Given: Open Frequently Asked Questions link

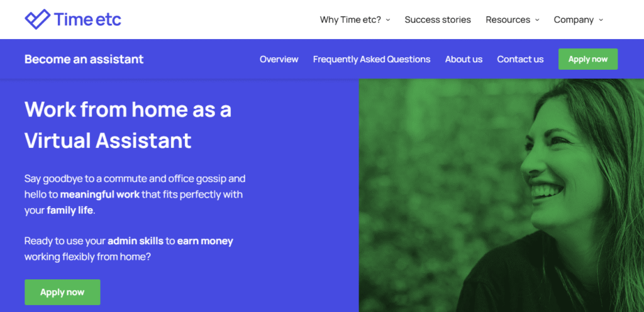Looking at the screenshot, I should (x=372, y=59).
